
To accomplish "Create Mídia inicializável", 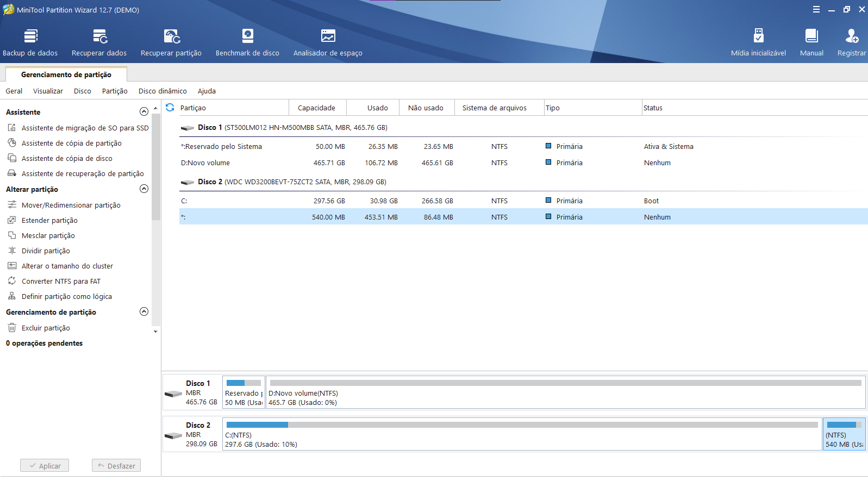I will pos(758,43).
